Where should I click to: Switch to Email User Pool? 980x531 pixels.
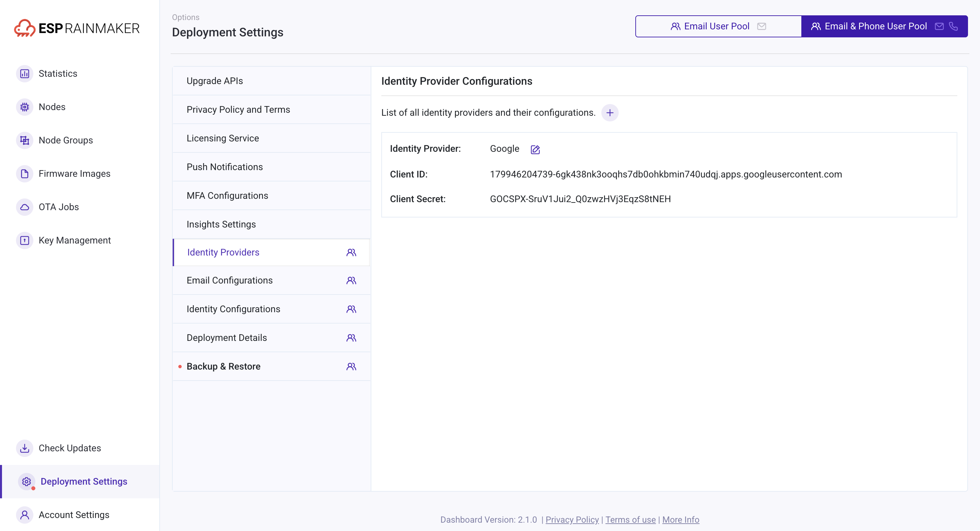click(718, 26)
